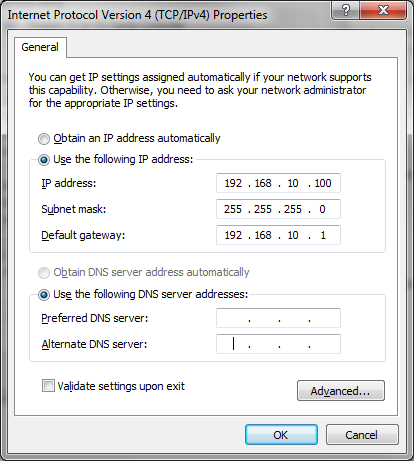414x461 pixels.
Task: Enable Validate settings upon exit checkbox
Action: [48, 386]
